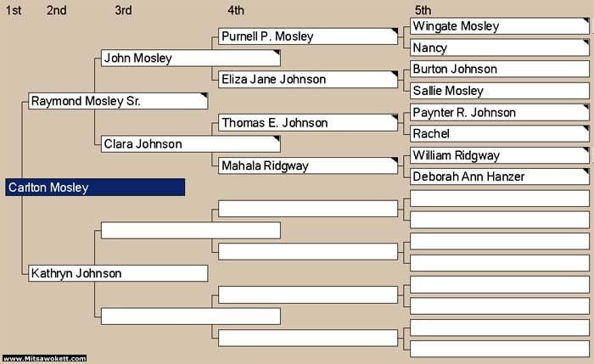Click corner marker on Eliza Jane Johnson box
The image size is (594, 364).
click(x=395, y=74)
